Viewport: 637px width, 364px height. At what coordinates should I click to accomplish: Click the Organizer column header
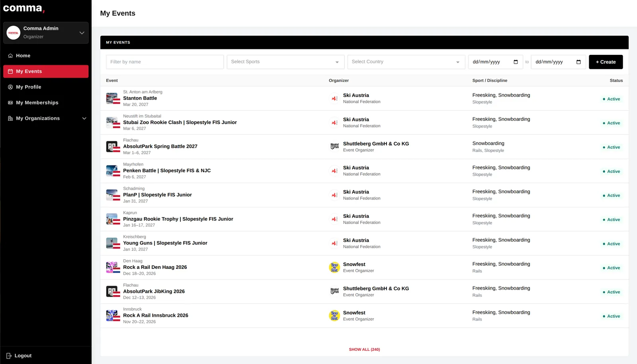pyautogui.click(x=339, y=80)
